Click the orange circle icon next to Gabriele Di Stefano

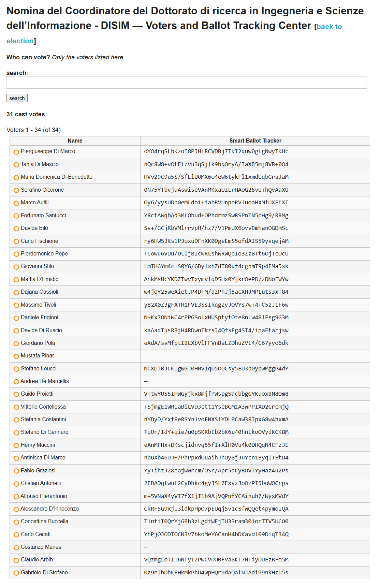click(x=16, y=573)
